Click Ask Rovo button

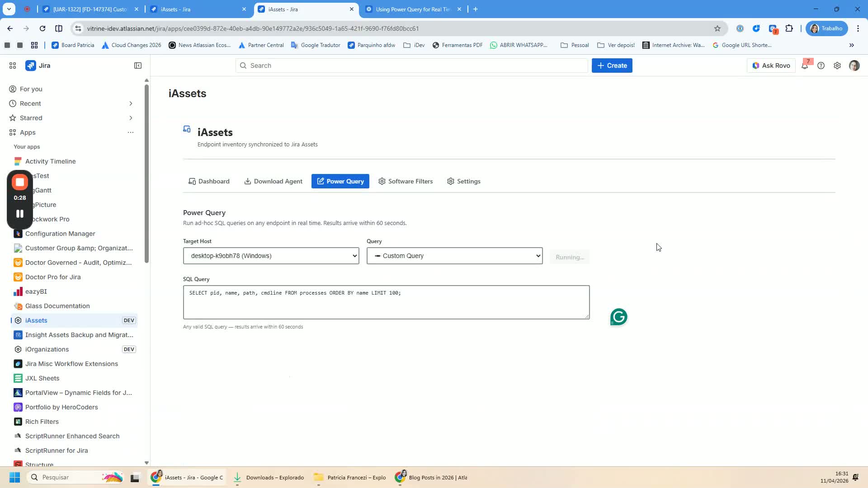coord(771,66)
